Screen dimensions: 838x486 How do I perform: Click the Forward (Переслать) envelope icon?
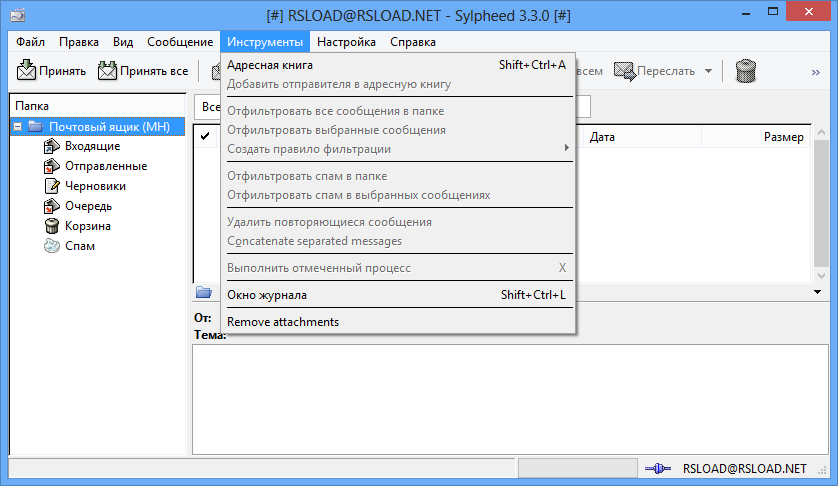(x=625, y=71)
